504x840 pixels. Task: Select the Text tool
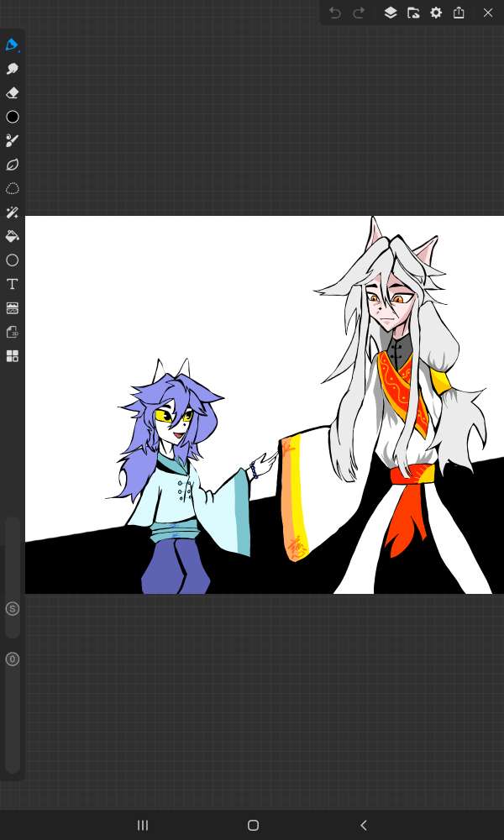[12, 284]
